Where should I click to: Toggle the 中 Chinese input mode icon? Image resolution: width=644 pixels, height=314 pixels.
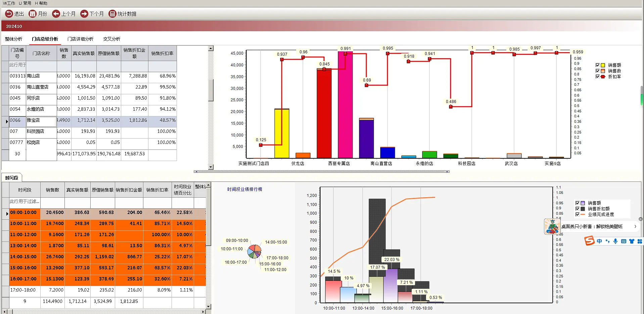click(599, 241)
